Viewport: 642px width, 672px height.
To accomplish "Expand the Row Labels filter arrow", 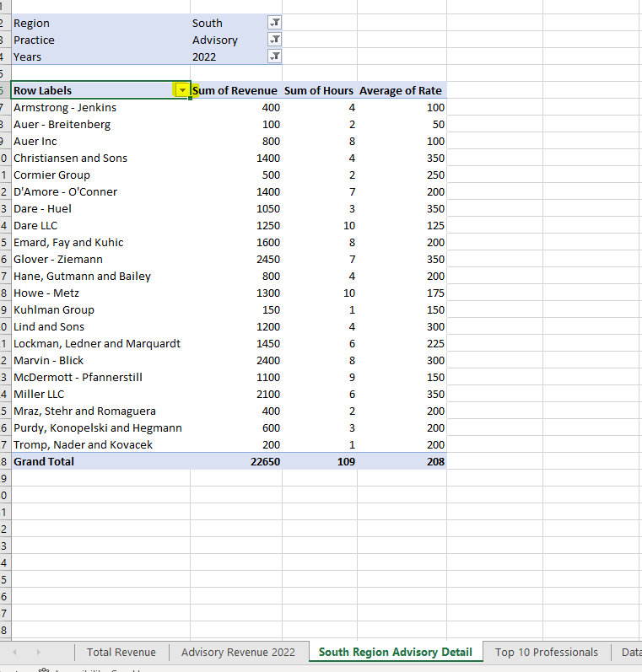I will [182, 90].
